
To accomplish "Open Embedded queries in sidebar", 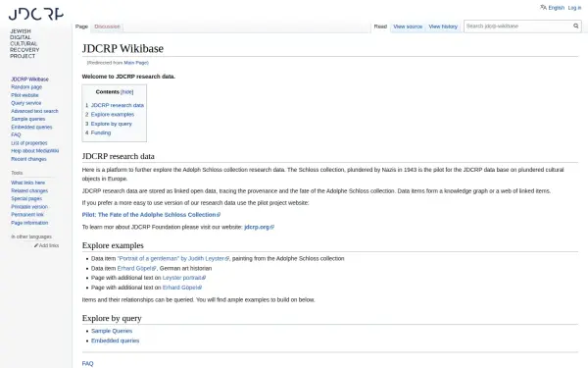I will pos(31,127).
